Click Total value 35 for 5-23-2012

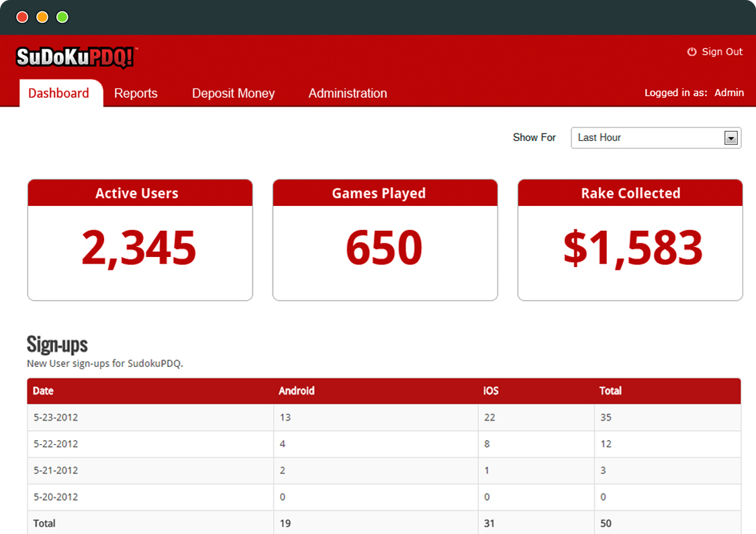click(606, 417)
